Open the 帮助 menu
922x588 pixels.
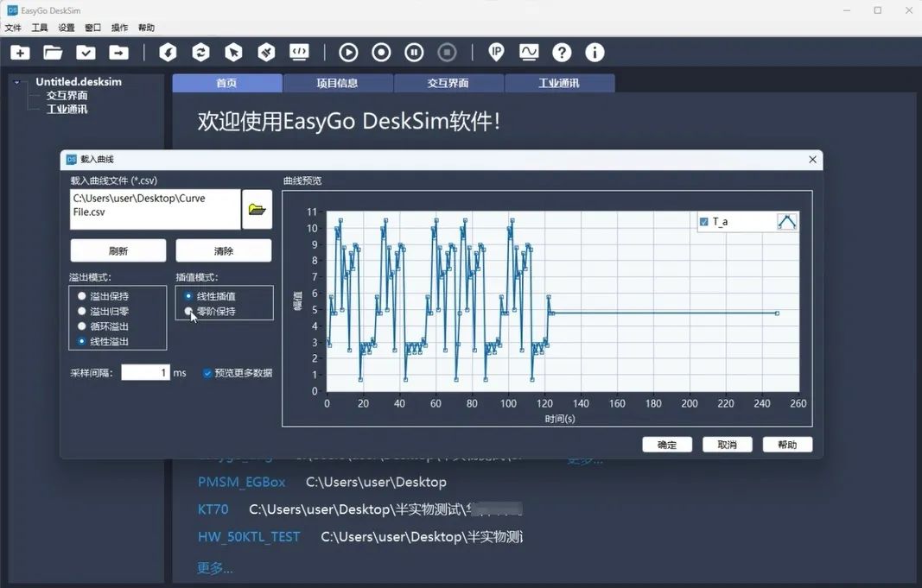[146, 28]
